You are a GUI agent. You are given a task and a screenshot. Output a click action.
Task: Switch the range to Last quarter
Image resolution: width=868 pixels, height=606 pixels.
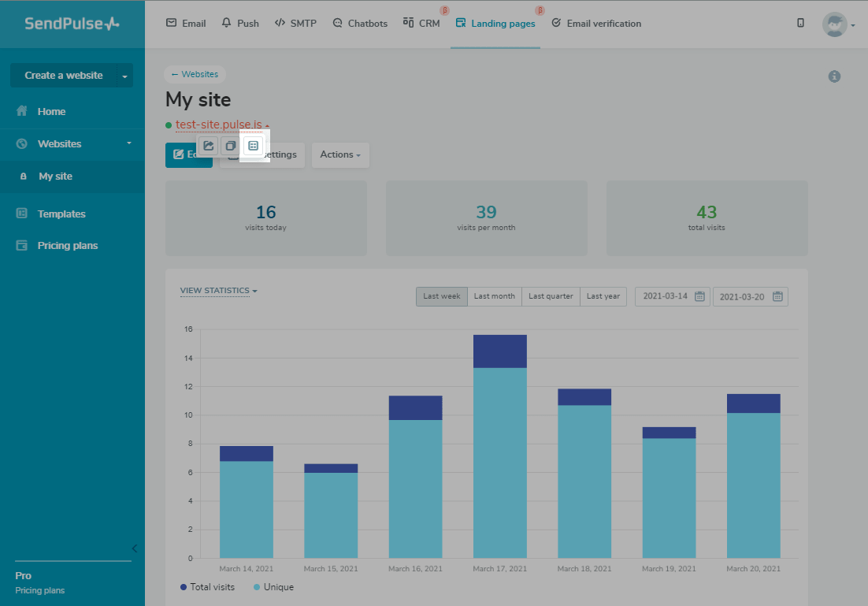(x=551, y=296)
